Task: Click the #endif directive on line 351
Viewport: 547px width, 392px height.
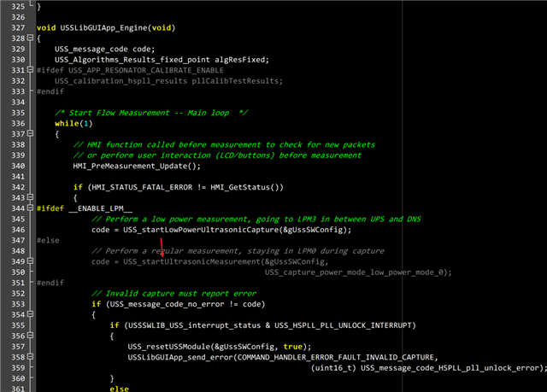Action: (50, 283)
